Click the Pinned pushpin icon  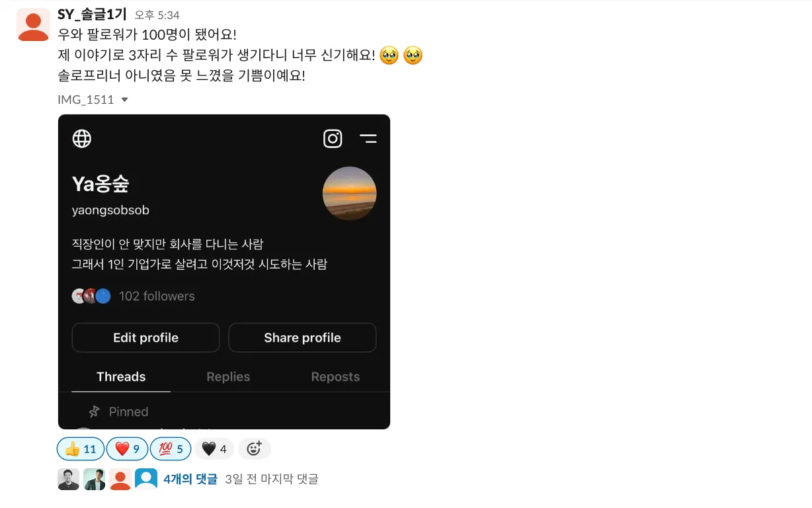click(95, 411)
